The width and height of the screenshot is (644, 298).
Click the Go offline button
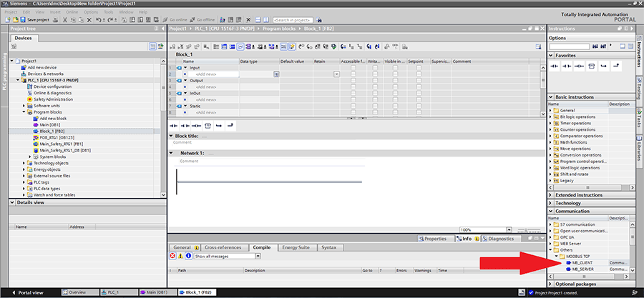(203, 20)
